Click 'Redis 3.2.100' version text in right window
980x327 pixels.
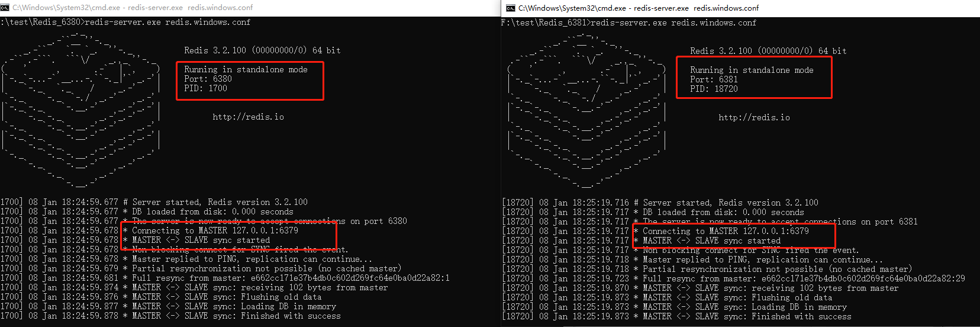768,52
